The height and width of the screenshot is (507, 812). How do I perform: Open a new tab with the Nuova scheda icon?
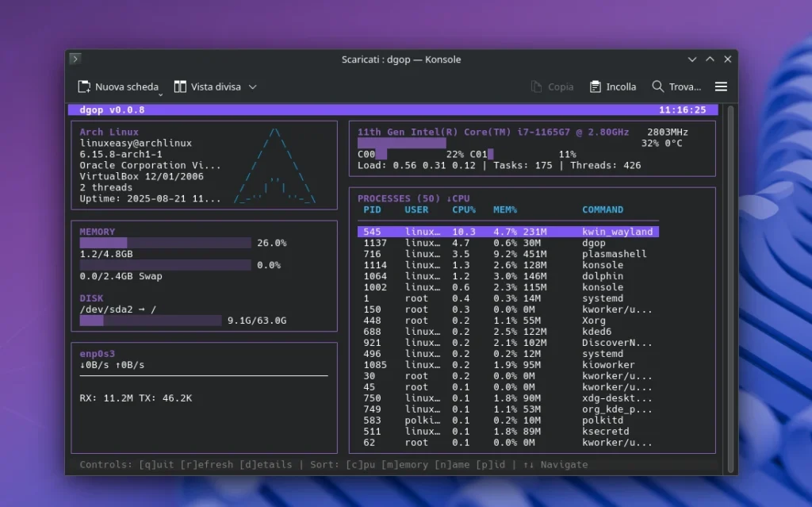pyautogui.click(x=82, y=86)
